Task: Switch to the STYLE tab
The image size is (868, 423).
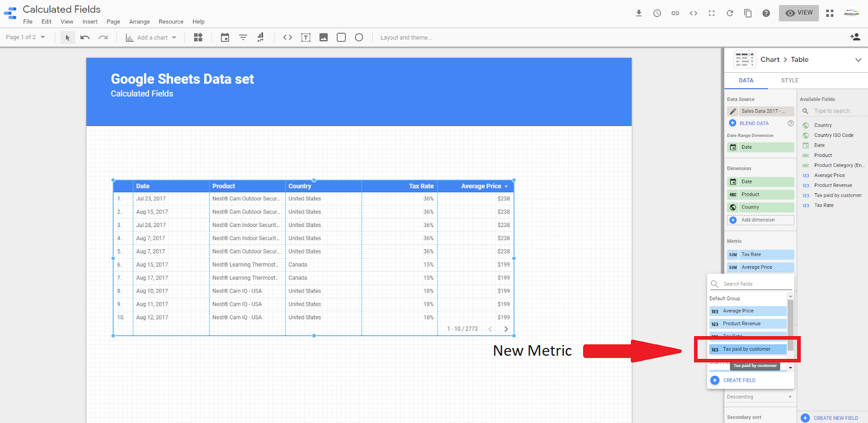Action: (790, 80)
